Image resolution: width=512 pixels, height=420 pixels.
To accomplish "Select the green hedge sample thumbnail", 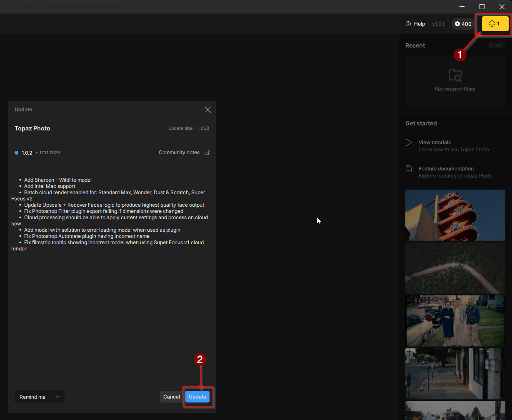I will click(x=455, y=268).
